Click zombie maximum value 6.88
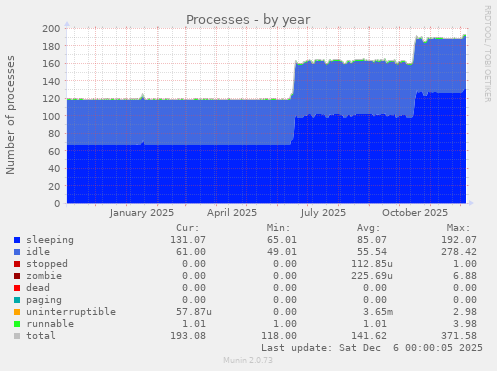The image size is (497, 371). pos(465,276)
